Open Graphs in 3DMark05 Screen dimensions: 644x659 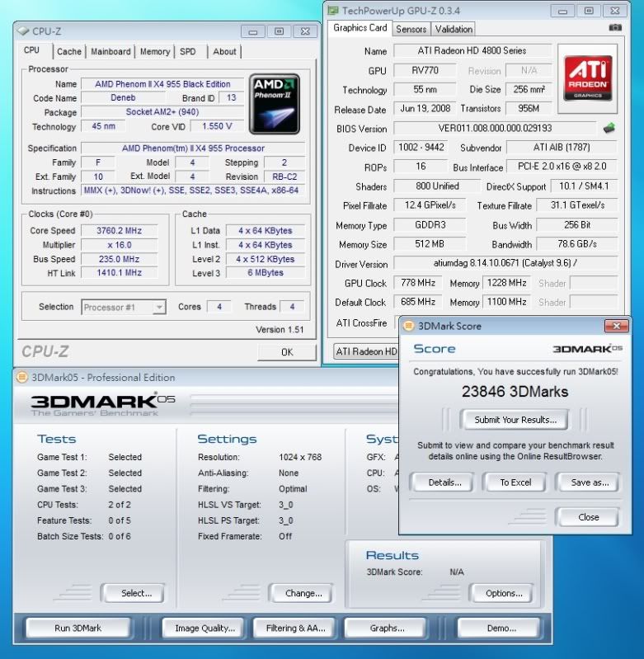coord(387,628)
